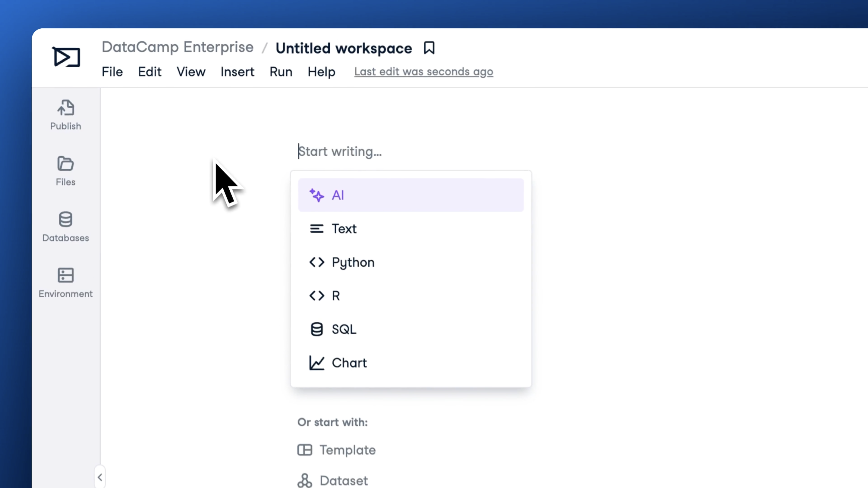Image resolution: width=868 pixels, height=488 pixels.
Task: Insert a SQL cell
Action: (x=344, y=329)
